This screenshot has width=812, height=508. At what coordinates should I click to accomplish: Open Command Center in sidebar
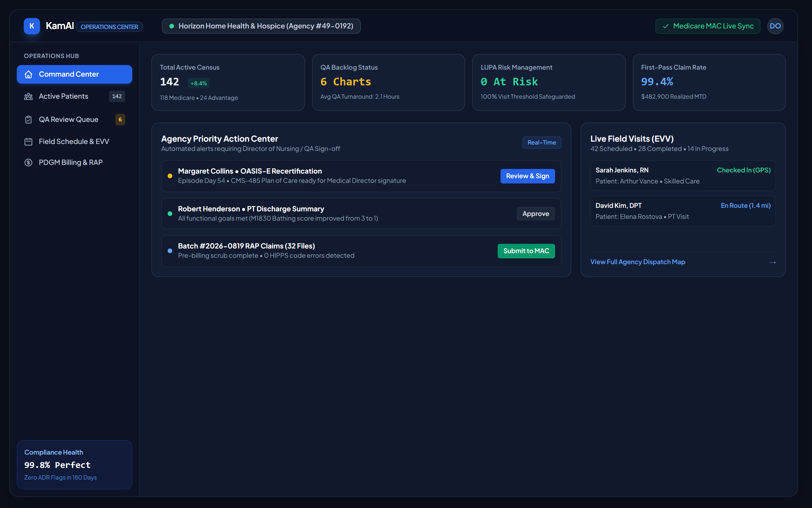pyautogui.click(x=75, y=74)
